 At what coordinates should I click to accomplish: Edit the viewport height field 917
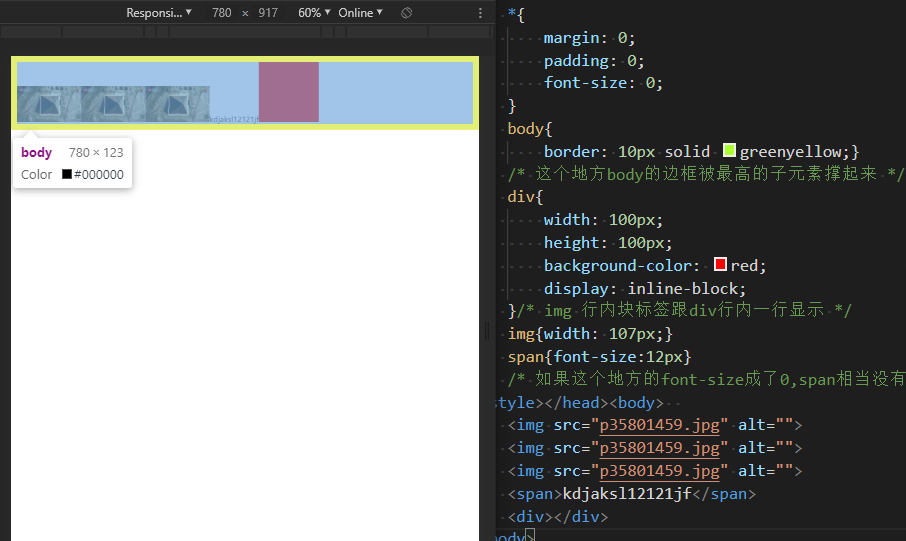[x=268, y=13]
